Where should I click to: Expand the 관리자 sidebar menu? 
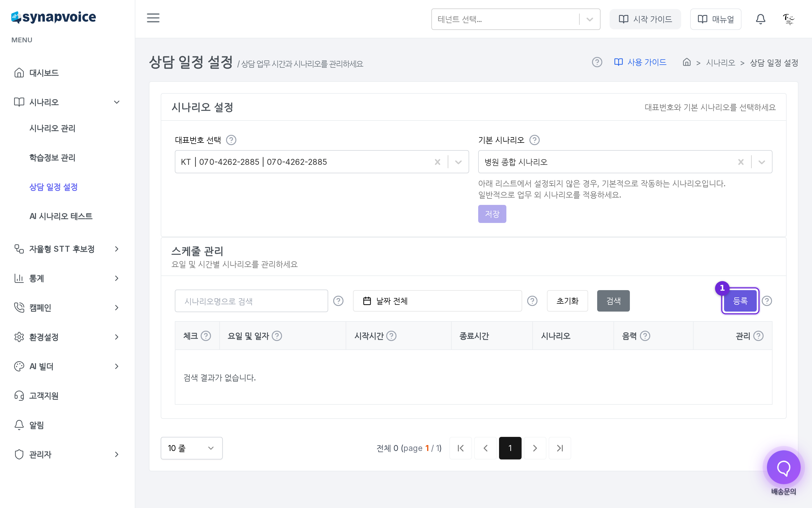click(x=67, y=454)
